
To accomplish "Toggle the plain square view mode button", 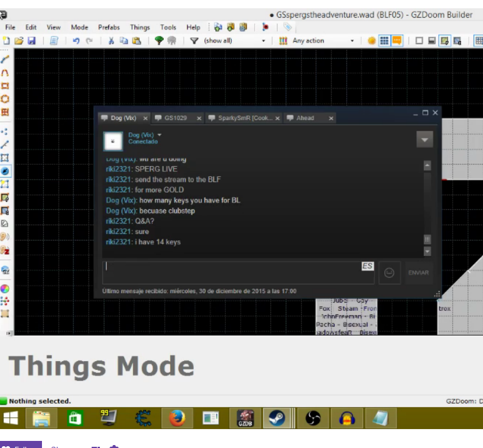I will tap(419, 41).
